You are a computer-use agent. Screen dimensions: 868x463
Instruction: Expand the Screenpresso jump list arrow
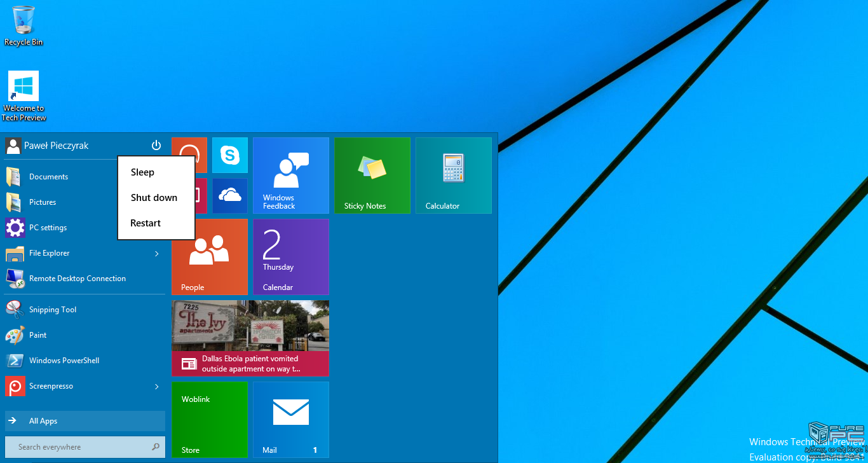(x=156, y=387)
